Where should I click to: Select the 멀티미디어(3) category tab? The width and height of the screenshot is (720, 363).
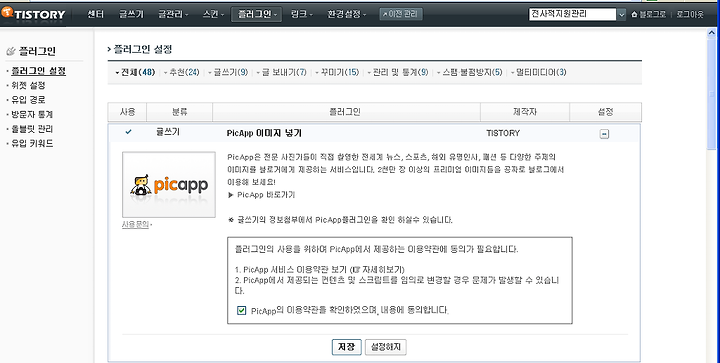[540, 72]
